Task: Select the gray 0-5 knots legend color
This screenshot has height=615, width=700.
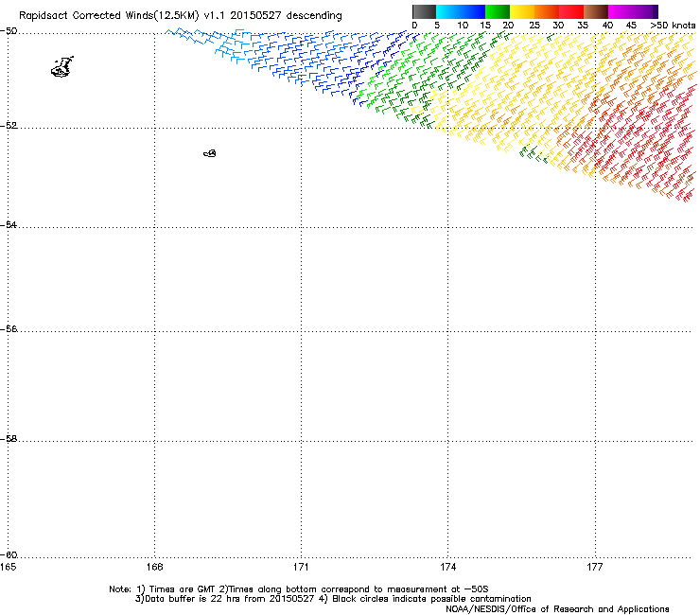Action: coord(424,11)
